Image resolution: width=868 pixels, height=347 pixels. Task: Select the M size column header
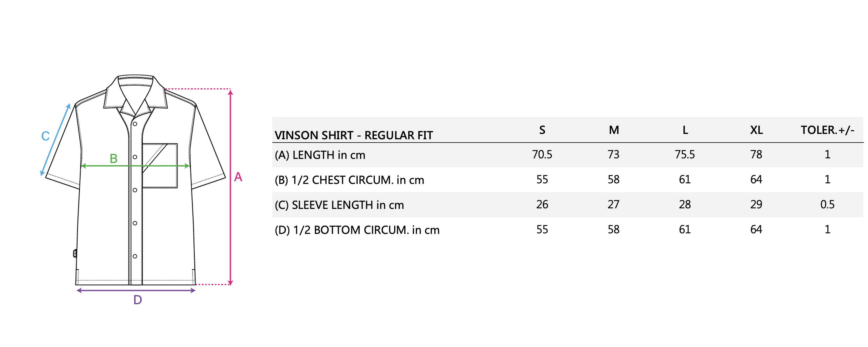click(614, 130)
